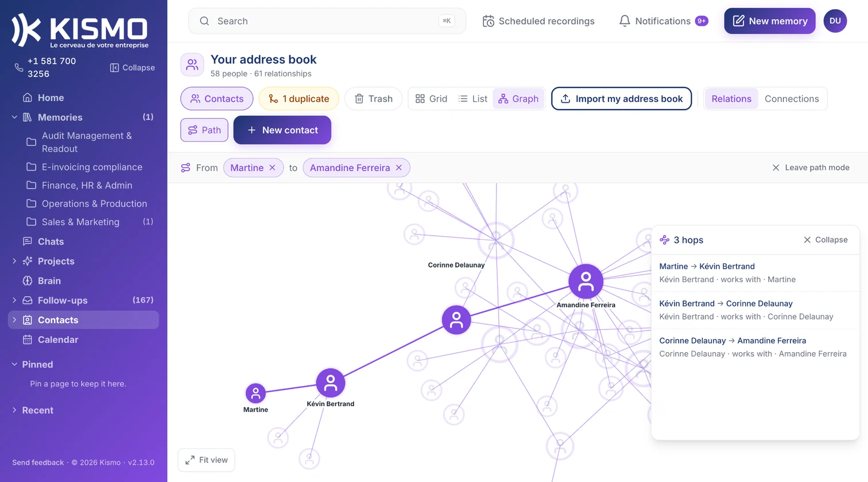The width and height of the screenshot is (868, 482).
Task: Expand Contacts sidebar chevron
Action: 14,320
